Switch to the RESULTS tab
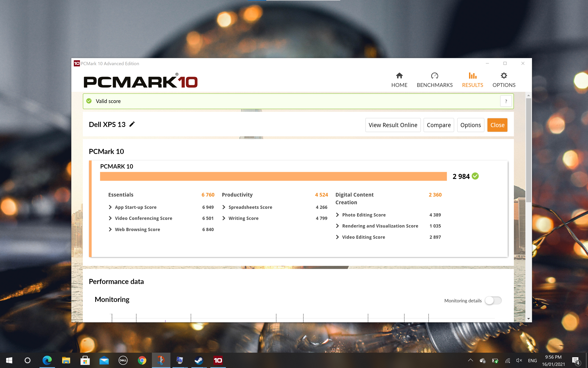 pyautogui.click(x=472, y=80)
